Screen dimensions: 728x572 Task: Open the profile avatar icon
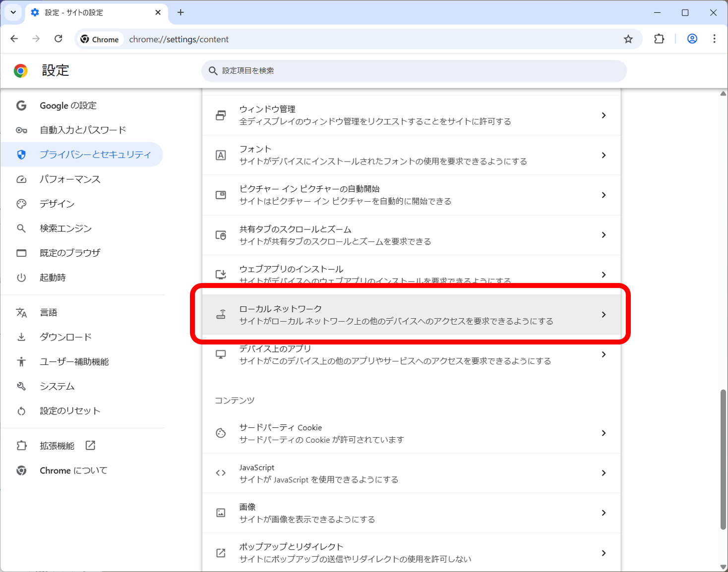(692, 39)
